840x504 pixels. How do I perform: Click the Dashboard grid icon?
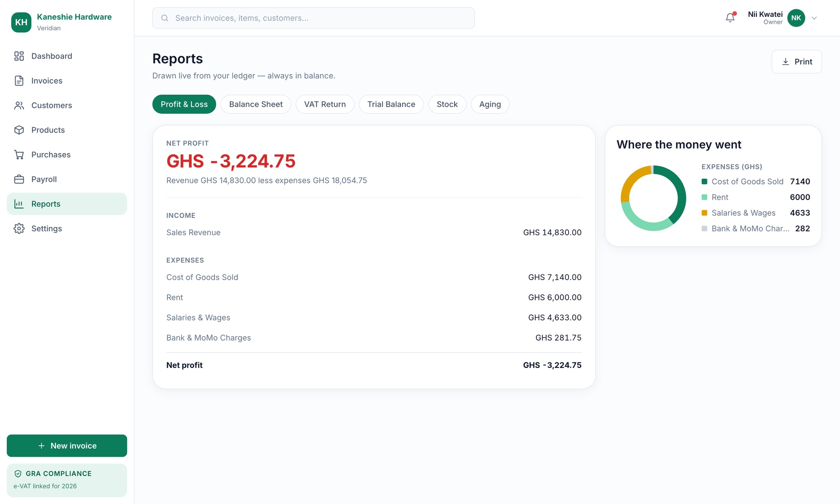pyautogui.click(x=19, y=56)
